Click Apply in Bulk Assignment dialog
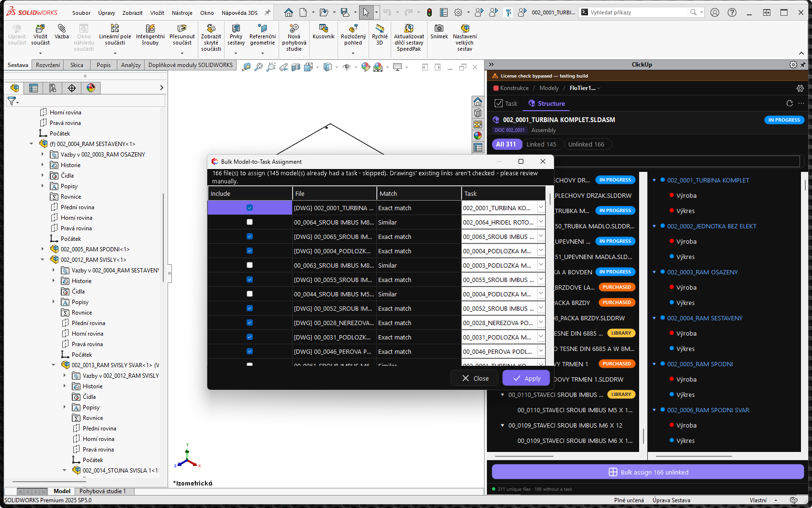 526,378
